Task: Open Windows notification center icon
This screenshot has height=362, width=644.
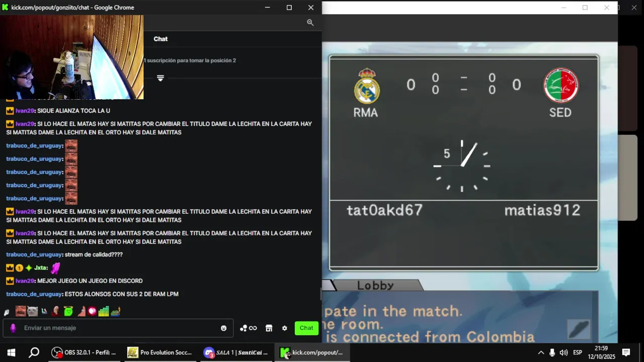Action: [626, 352]
